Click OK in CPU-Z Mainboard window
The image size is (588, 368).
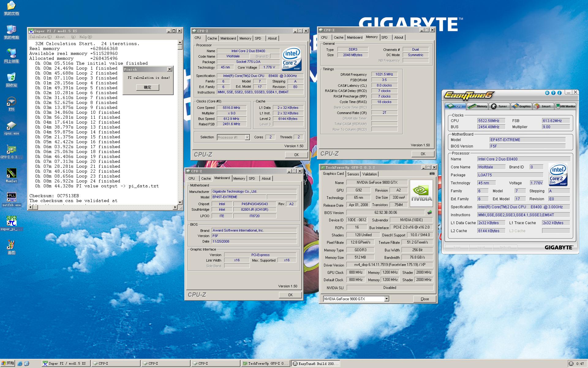[290, 295]
